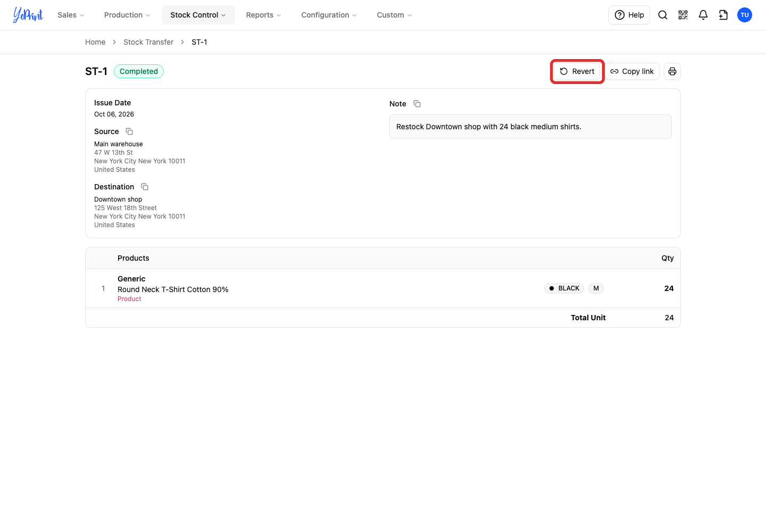766x532 pixels.
Task: Go to Home breadcrumb
Action: point(95,42)
